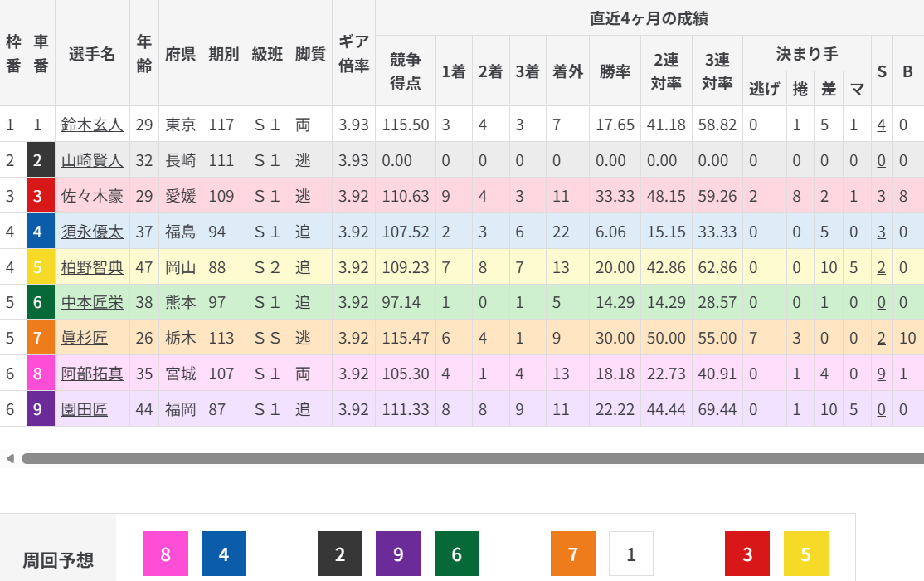The height and width of the screenshot is (581, 924).
Task: Click red number 3 badge in 周回予想
Action: pyautogui.click(x=747, y=554)
